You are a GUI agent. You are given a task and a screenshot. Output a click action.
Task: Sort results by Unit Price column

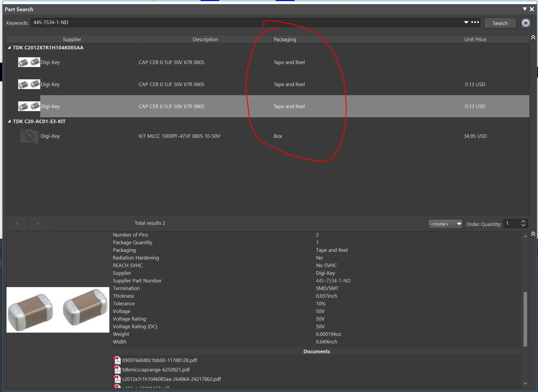(x=475, y=39)
